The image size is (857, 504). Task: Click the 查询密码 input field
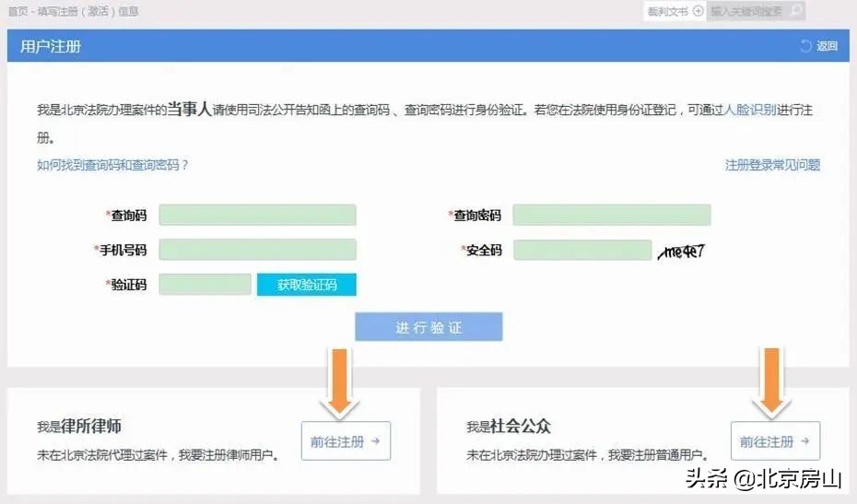click(612, 215)
